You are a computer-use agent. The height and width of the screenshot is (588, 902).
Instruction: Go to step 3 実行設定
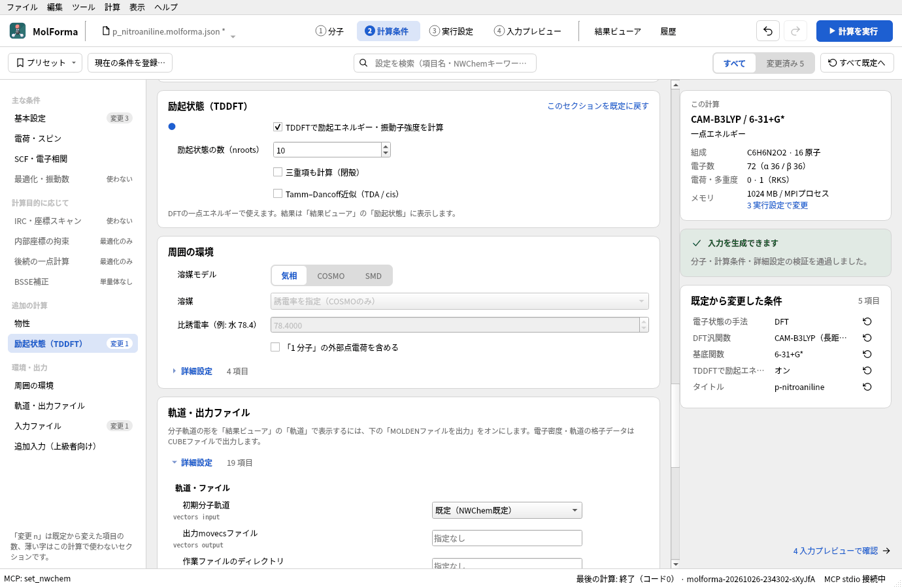click(451, 31)
